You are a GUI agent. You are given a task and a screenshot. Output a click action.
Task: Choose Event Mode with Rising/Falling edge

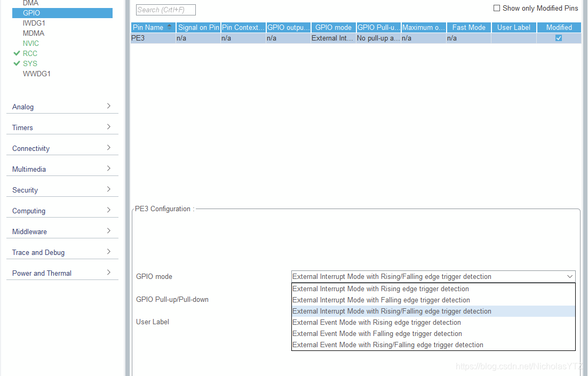433,345
